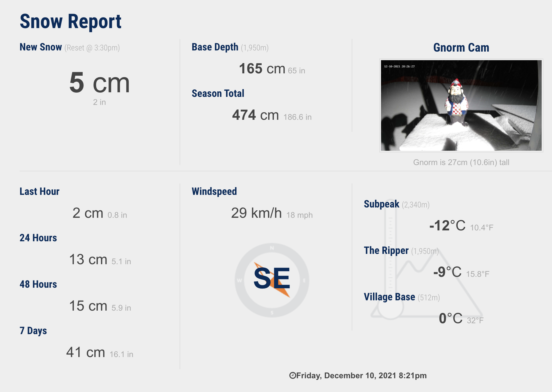This screenshot has width=552, height=392.
Task: Select the Season Total heading
Action: pos(218,93)
